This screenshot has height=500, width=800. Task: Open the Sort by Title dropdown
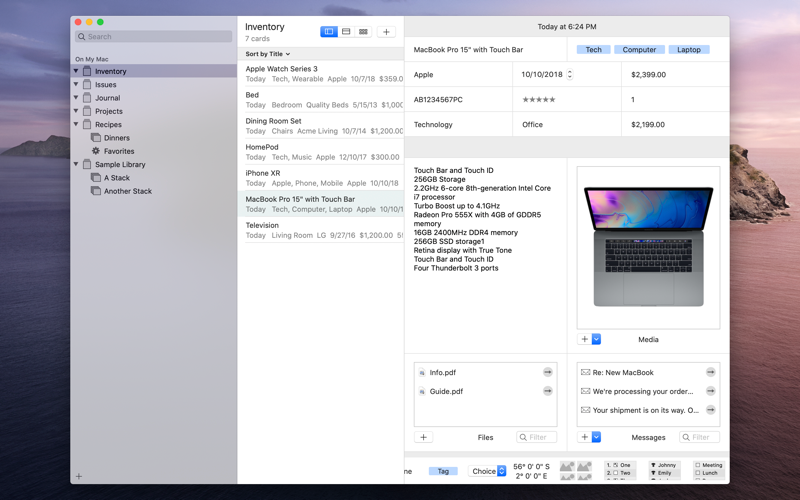pos(268,54)
